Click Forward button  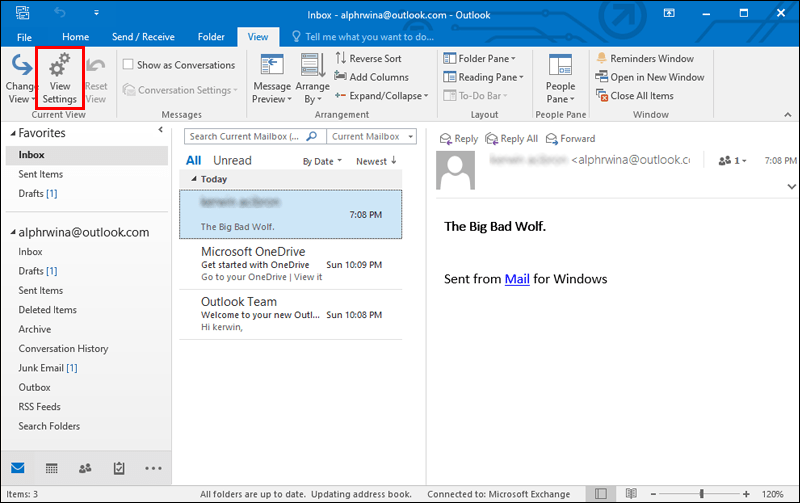(x=570, y=139)
